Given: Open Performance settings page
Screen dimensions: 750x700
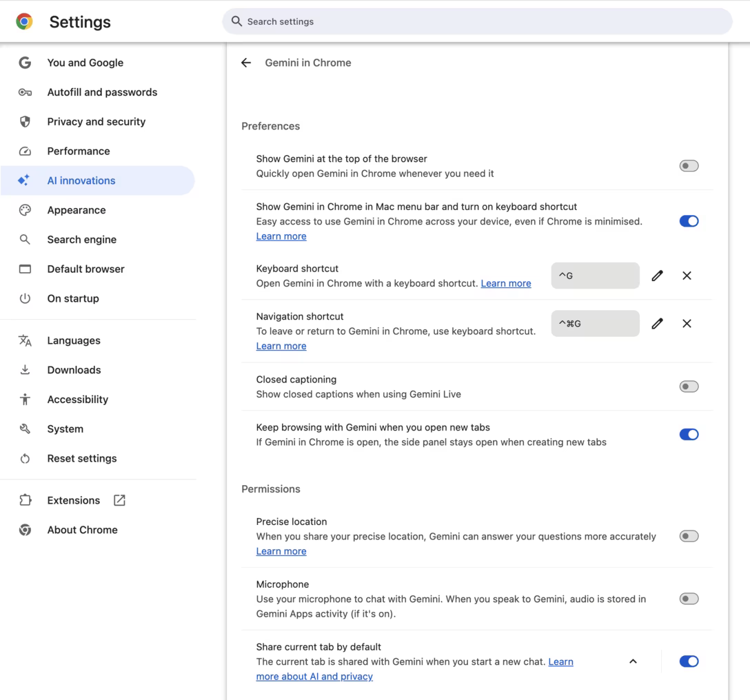Looking at the screenshot, I should pos(98,151).
